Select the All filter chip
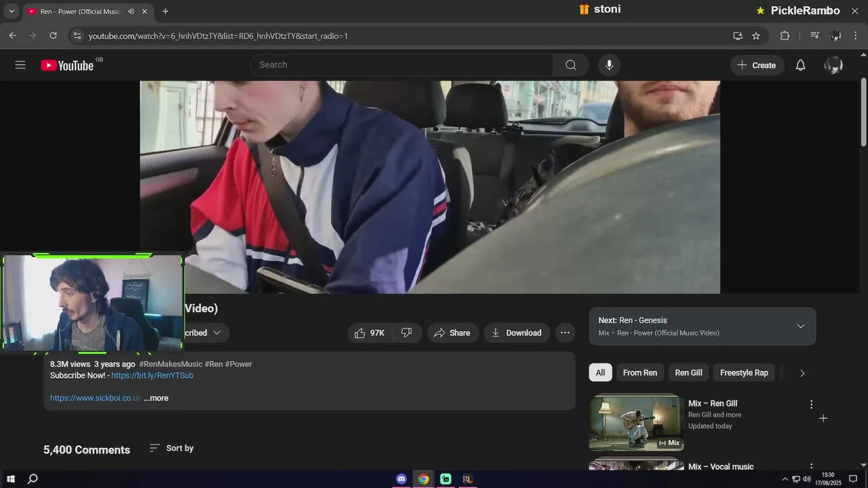Viewport: 868px width, 488px height. (x=600, y=373)
